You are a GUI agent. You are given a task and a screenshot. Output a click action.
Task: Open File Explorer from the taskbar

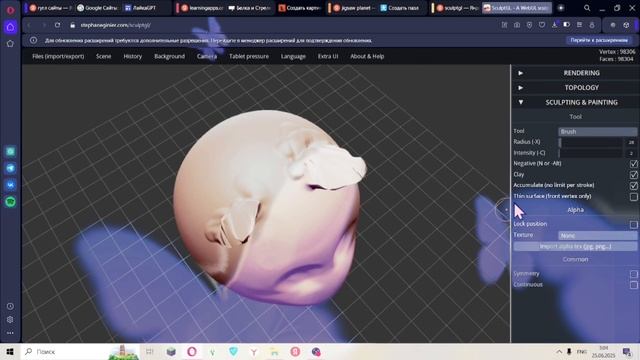(275, 351)
